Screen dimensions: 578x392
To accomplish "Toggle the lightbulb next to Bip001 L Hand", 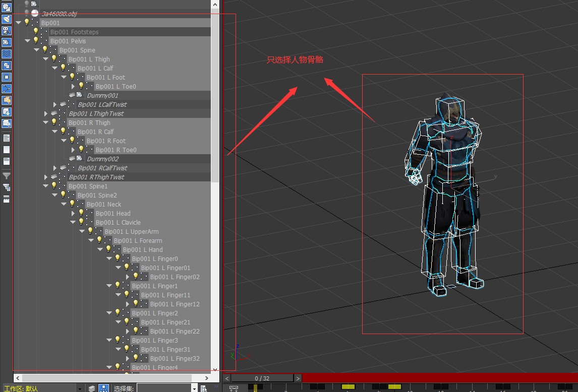I will [108, 249].
